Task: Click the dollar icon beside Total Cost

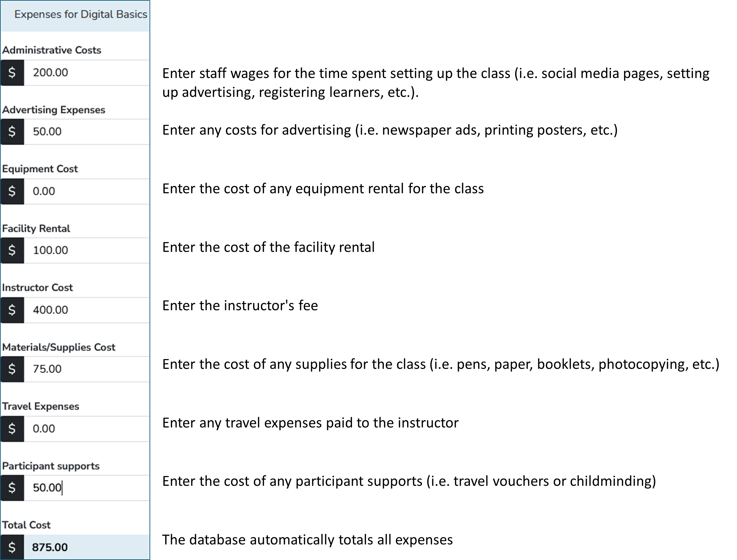Action: [12, 547]
